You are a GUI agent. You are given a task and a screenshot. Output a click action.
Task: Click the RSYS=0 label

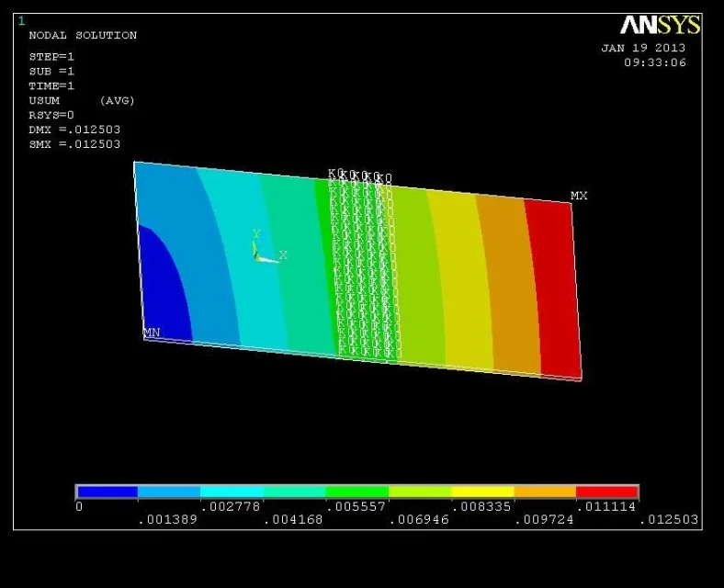51,115
